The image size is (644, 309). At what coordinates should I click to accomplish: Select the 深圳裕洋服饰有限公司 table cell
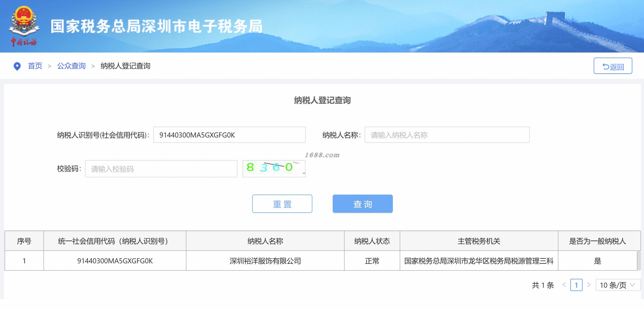click(x=265, y=261)
